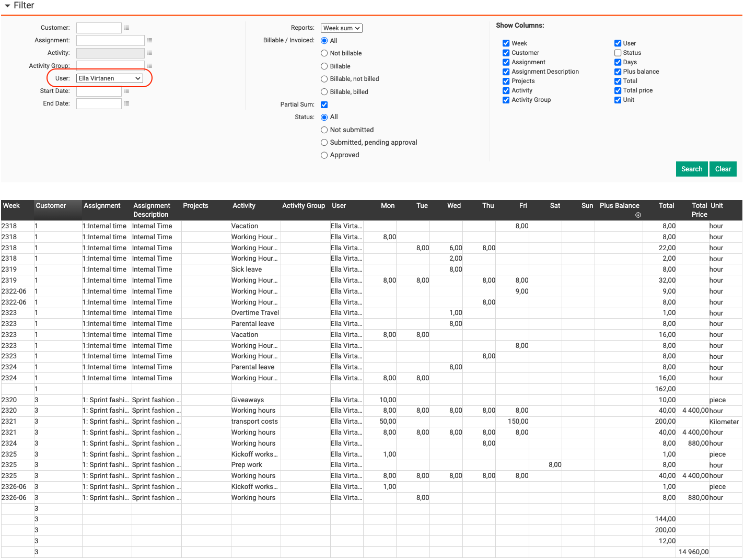The image size is (756, 560).
Task: Collapse the Filter section
Action: point(8,6)
